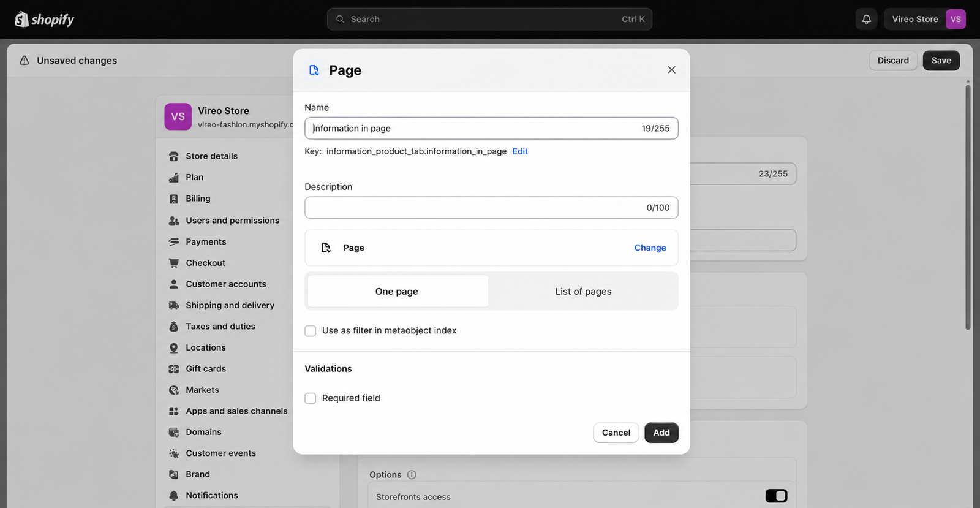Click the Vireo Store VS sidebar avatar
Screen dimensions: 980x508
coord(178,116)
